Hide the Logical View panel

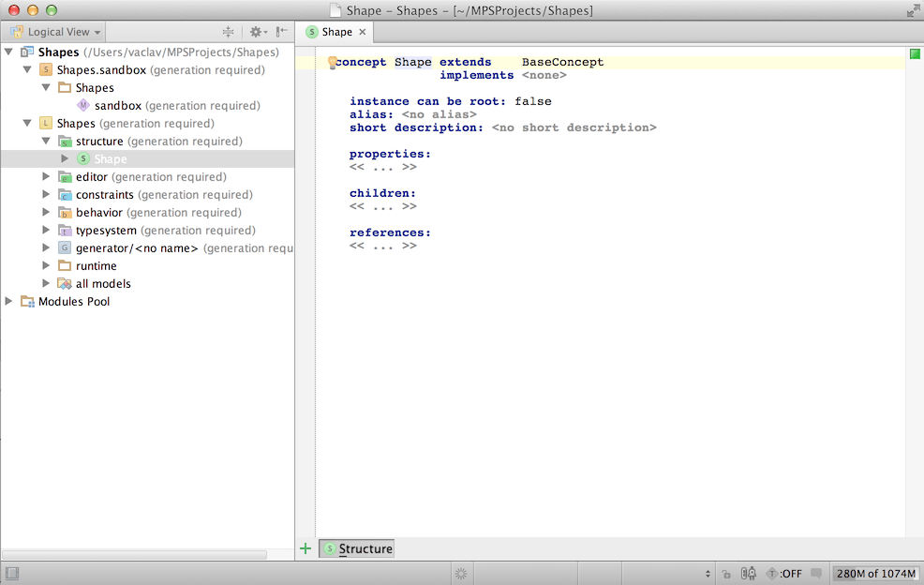(281, 32)
